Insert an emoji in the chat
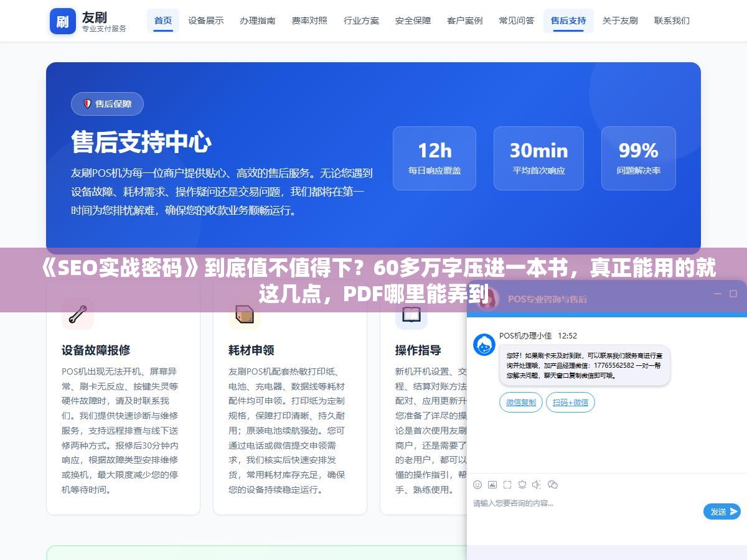 (x=477, y=485)
